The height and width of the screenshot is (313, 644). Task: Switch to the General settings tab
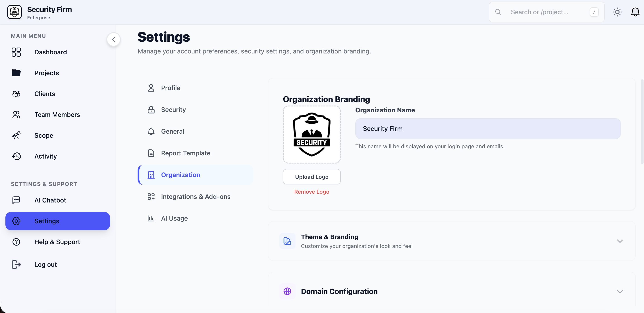[196, 131]
